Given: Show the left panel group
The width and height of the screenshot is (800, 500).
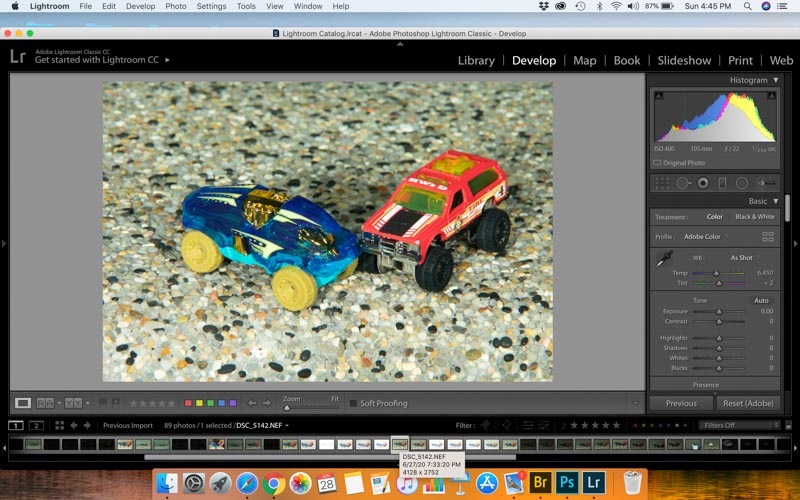Looking at the screenshot, I should tap(4, 243).
